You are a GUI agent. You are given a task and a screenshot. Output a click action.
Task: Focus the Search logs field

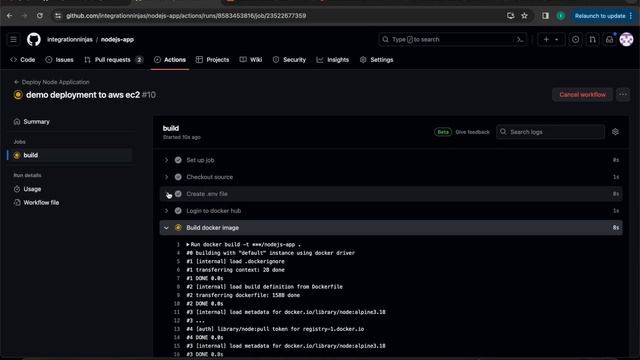click(551, 132)
